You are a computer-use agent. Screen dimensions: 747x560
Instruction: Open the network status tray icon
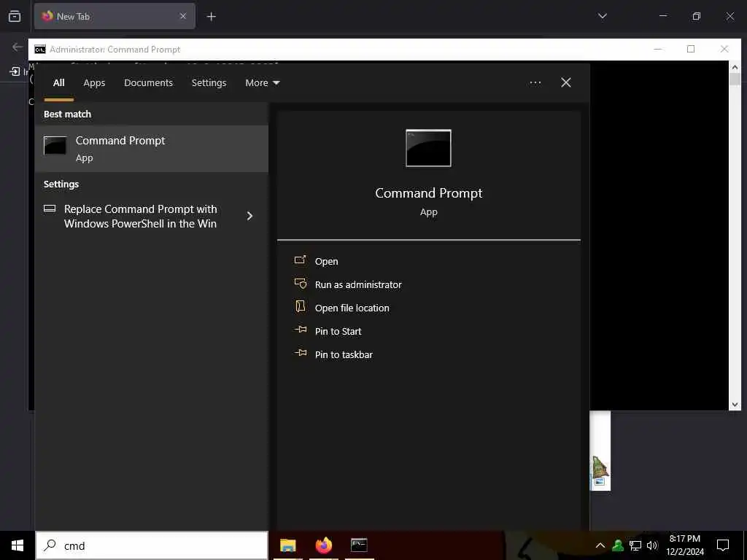pyautogui.click(x=635, y=545)
